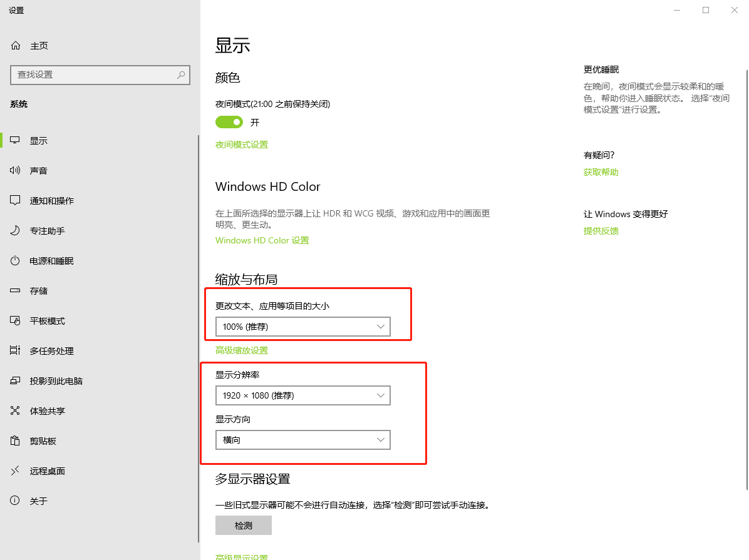Viewport: 749px width, 560px height.
Task: Open the 显示方向 orientation dropdown
Action: click(x=302, y=440)
